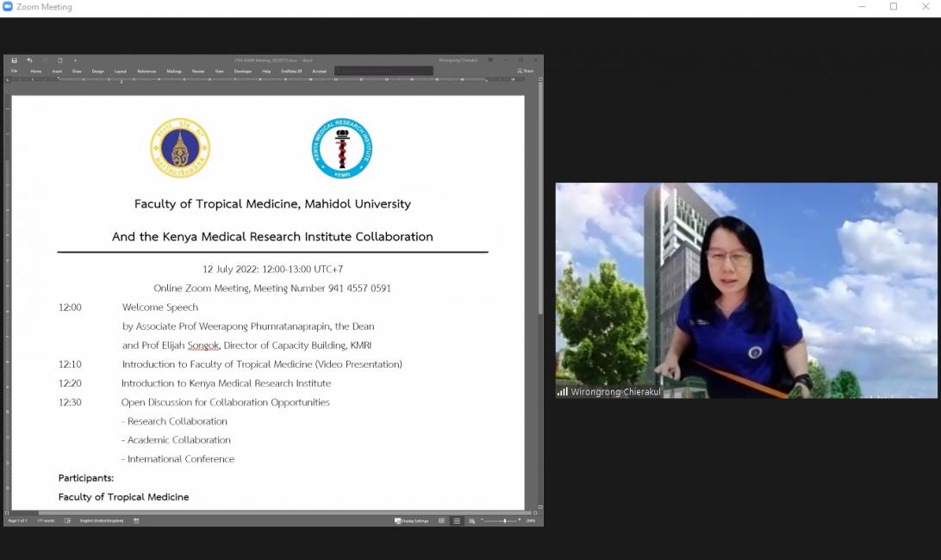Open the File tab in Word
The width and height of the screenshot is (941, 560).
[15, 72]
